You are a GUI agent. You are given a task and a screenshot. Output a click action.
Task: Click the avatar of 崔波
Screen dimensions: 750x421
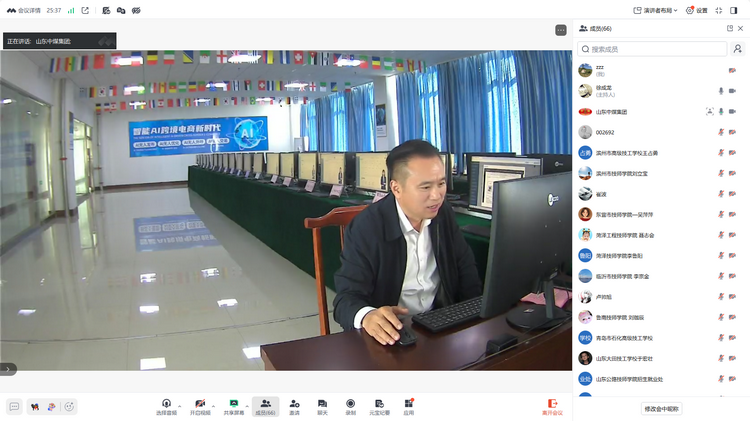click(585, 194)
